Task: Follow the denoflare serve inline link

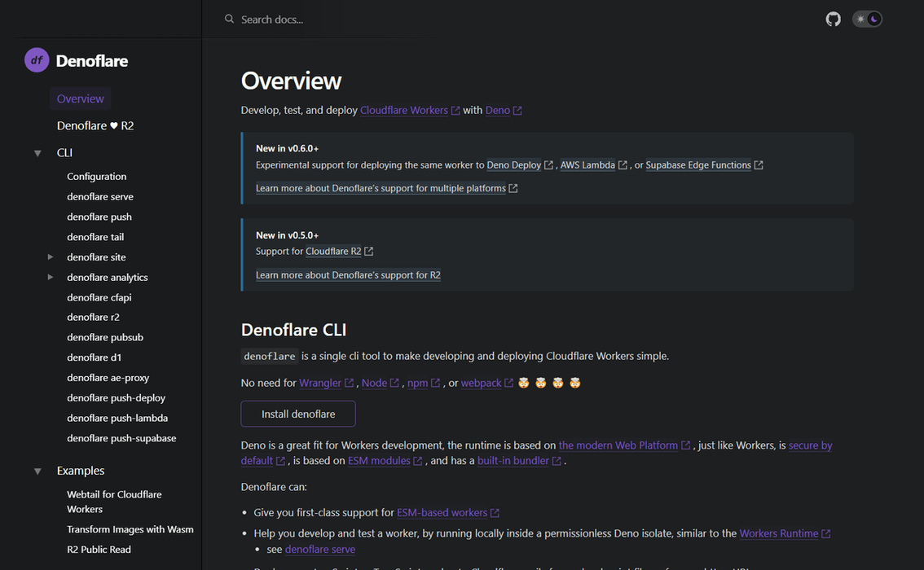Action: [320, 550]
